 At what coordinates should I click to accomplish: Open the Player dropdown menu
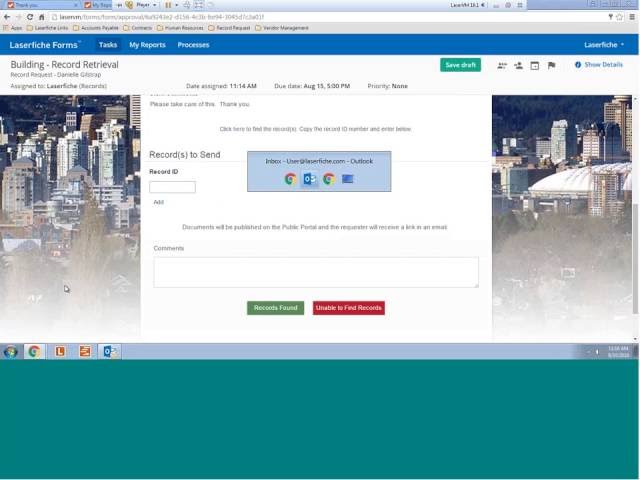point(146,5)
